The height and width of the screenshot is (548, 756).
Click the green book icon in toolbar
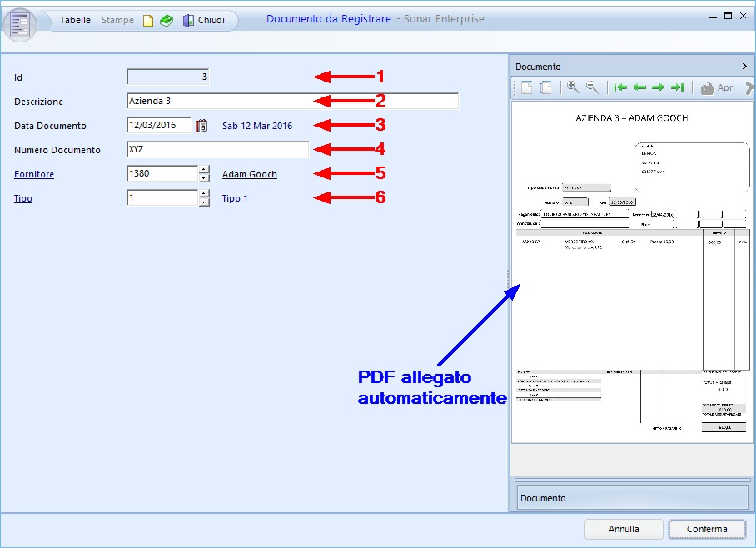167,21
